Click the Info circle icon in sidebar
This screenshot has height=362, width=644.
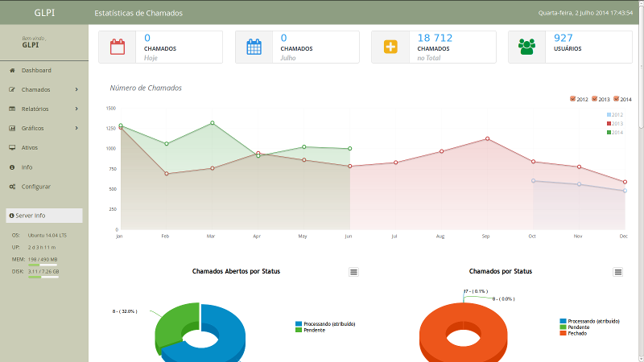point(12,167)
